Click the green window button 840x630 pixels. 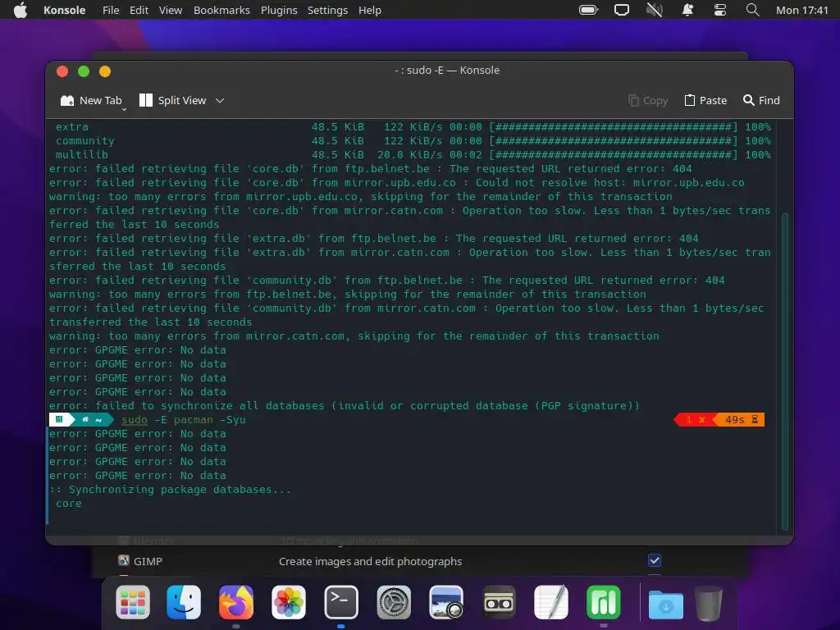(84, 71)
